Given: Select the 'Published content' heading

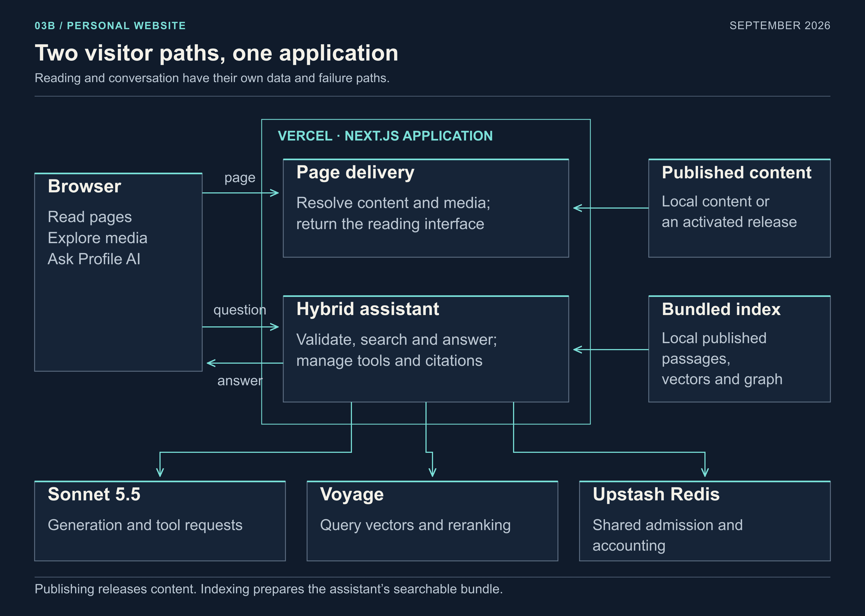Looking at the screenshot, I should 736,173.
